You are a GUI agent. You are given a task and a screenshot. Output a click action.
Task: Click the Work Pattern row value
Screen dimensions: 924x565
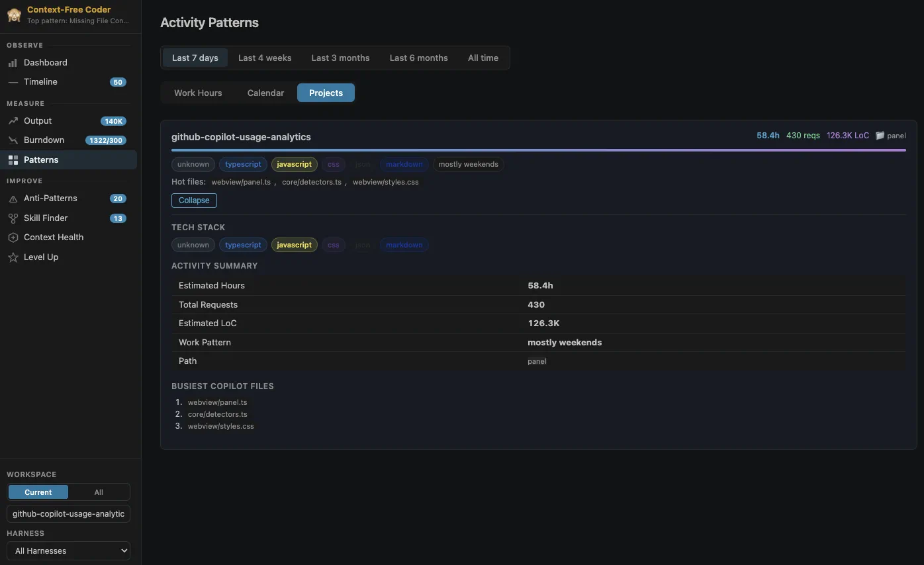click(565, 343)
